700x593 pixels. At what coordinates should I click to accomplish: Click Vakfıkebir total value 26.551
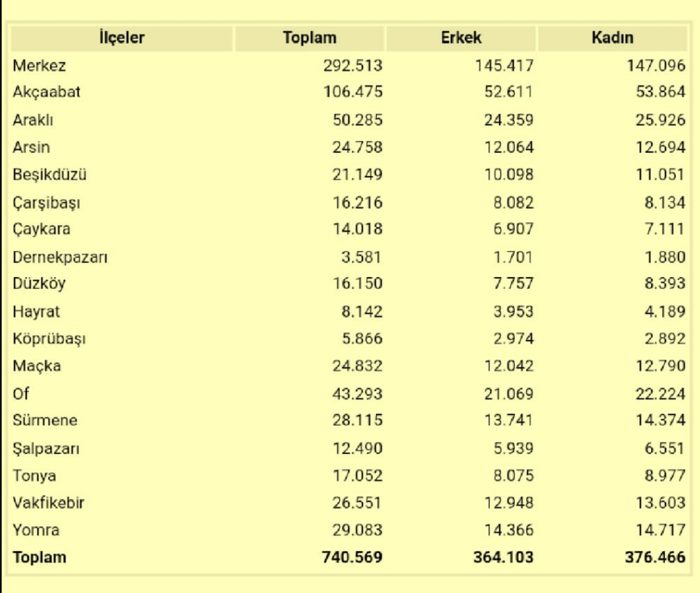pyautogui.click(x=357, y=502)
